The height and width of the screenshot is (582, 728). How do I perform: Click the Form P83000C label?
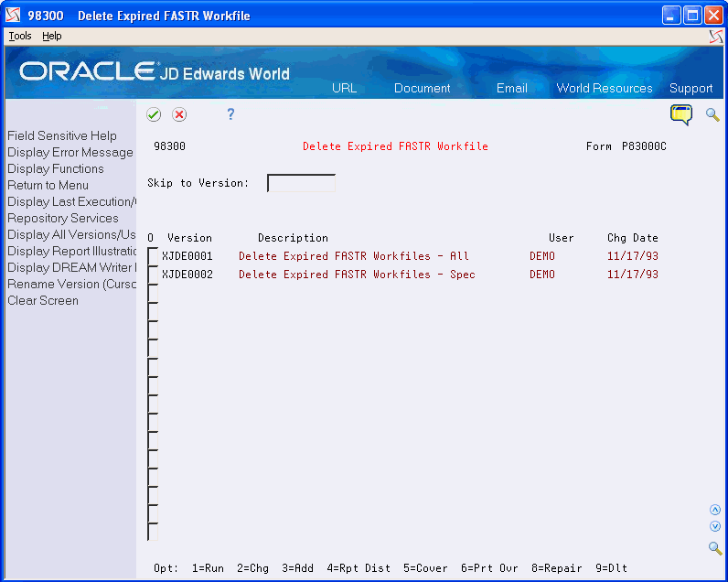pos(626,146)
